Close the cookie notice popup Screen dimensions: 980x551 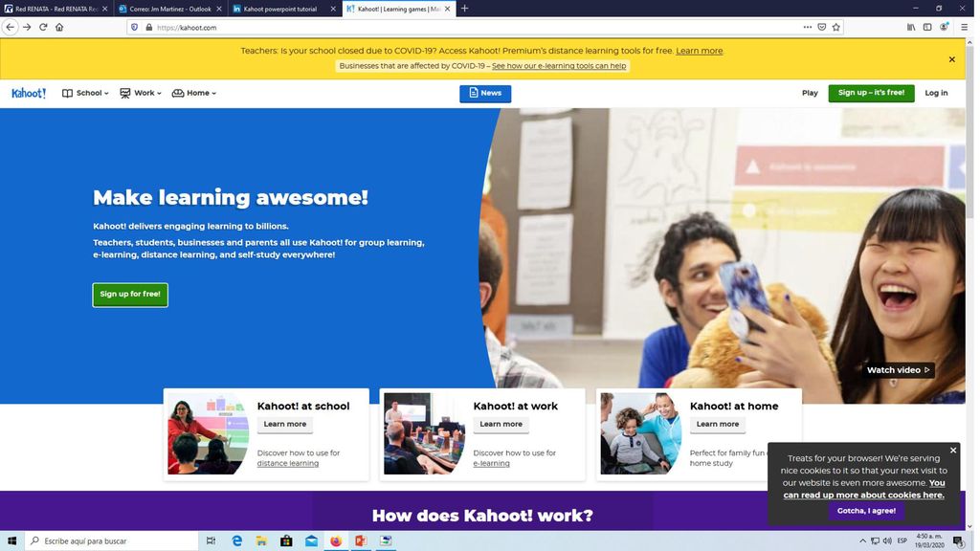953,450
